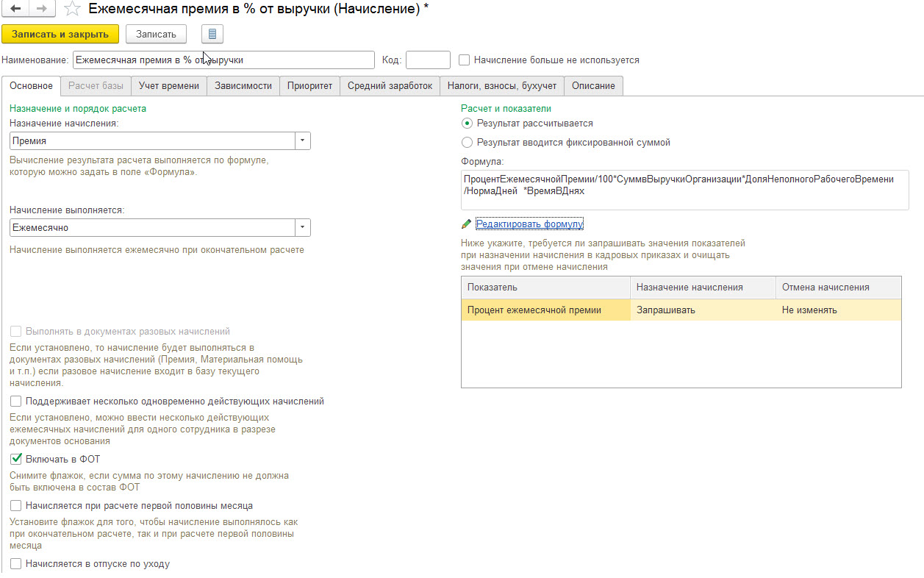Select "Результат вводится фиксированной суммой" radio button
924x578 pixels.
(467, 143)
